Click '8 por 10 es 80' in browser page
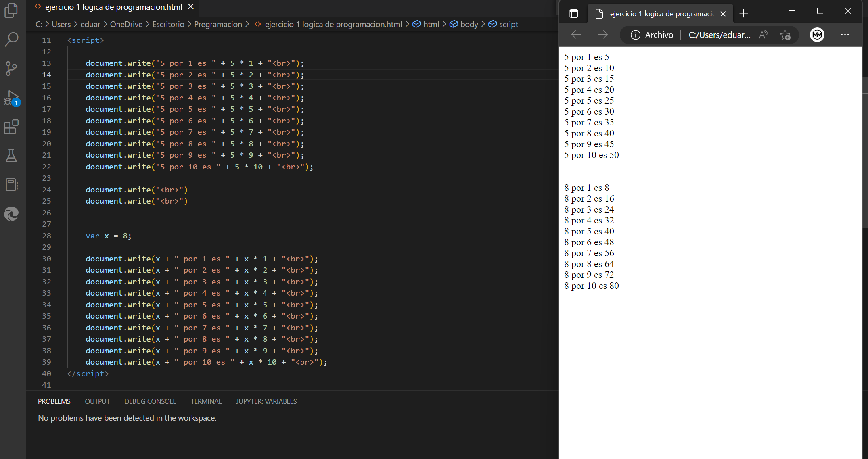Image resolution: width=868 pixels, height=459 pixels. coord(592,286)
